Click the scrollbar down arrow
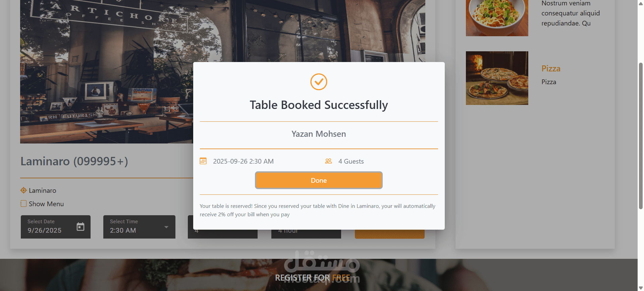The width and height of the screenshot is (644, 291). coord(641,288)
